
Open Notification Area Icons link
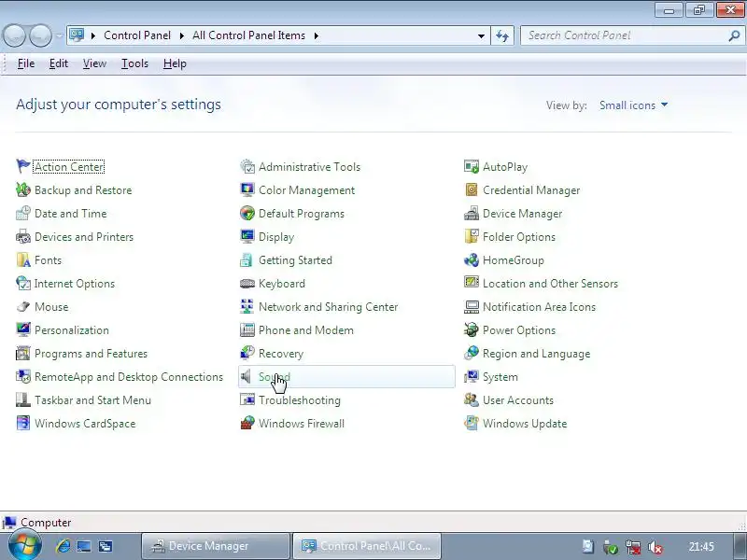[x=539, y=307]
